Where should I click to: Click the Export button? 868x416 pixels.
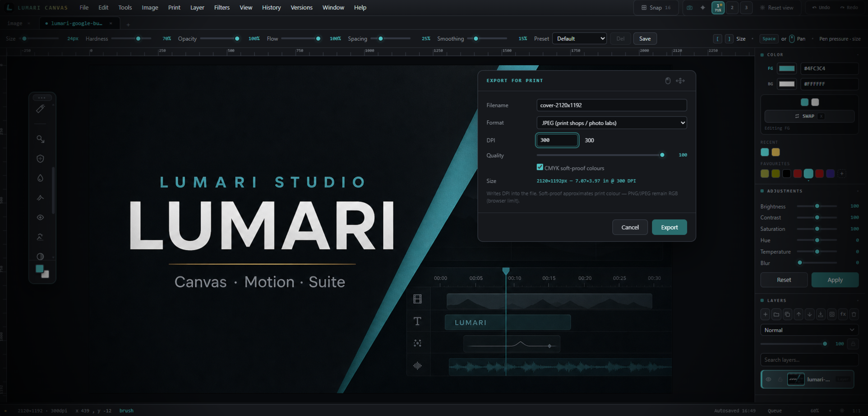(669, 227)
